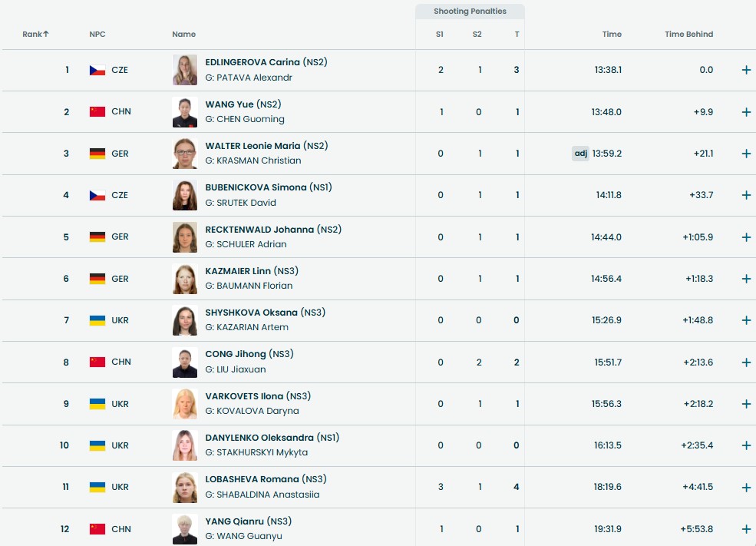
Task: Expand LOBASHEVA Romana row details
Action: pyautogui.click(x=746, y=488)
